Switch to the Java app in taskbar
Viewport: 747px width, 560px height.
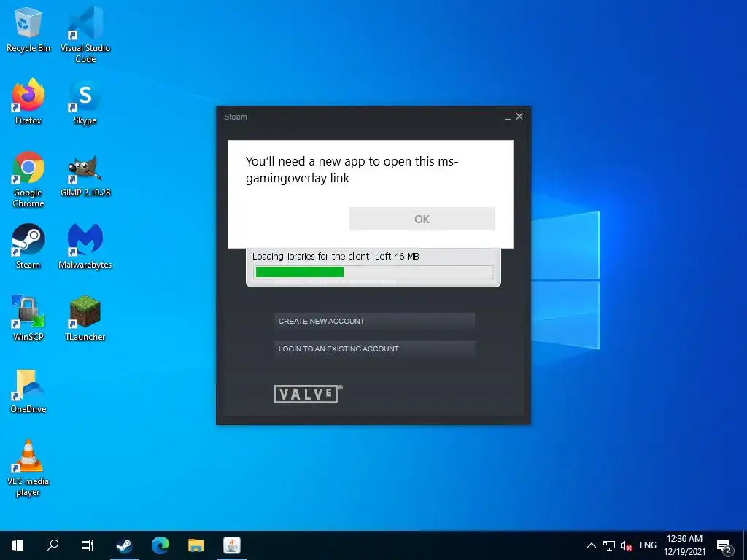pyautogui.click(x=232, y=545)
